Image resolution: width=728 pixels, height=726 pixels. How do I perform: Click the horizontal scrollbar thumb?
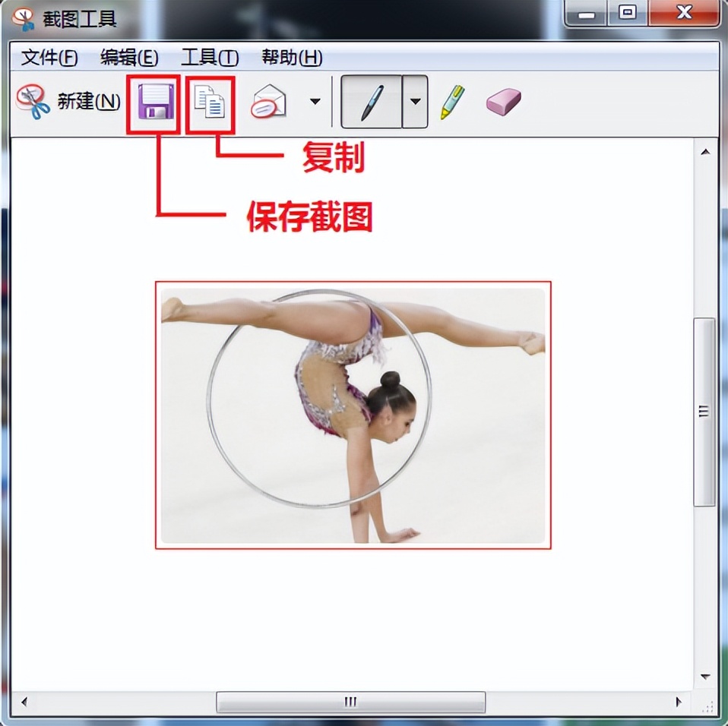[350, 702]
